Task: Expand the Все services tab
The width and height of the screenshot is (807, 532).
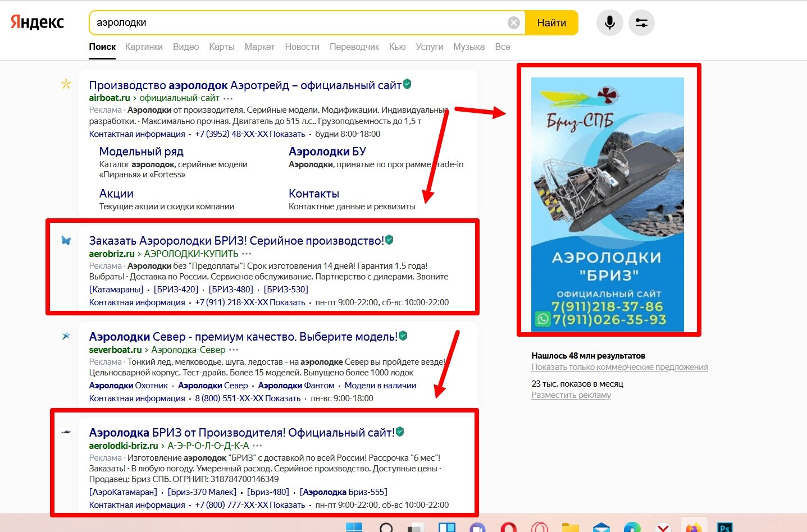Action: coord(503,47)
